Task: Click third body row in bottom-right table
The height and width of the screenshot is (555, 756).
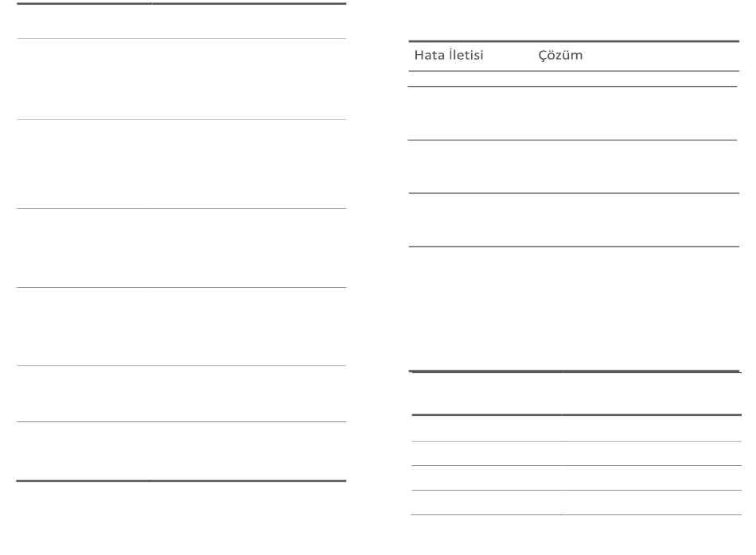Action: pos(577,478)
